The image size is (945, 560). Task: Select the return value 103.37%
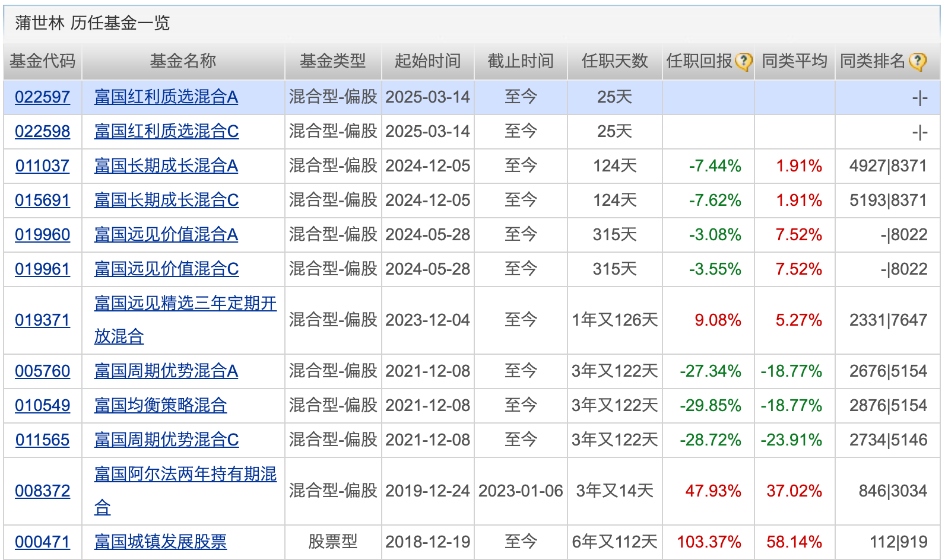pos(709,542)
